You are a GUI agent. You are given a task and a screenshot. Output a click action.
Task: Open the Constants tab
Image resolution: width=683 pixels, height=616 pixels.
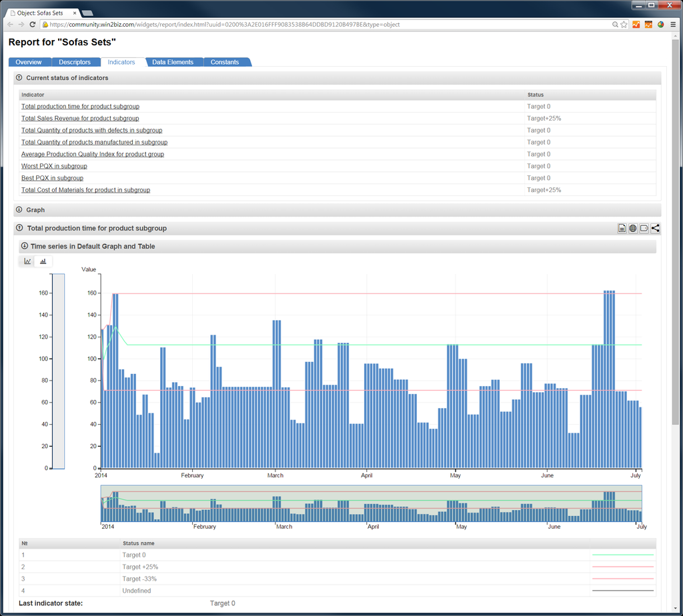tap(225, 61)
